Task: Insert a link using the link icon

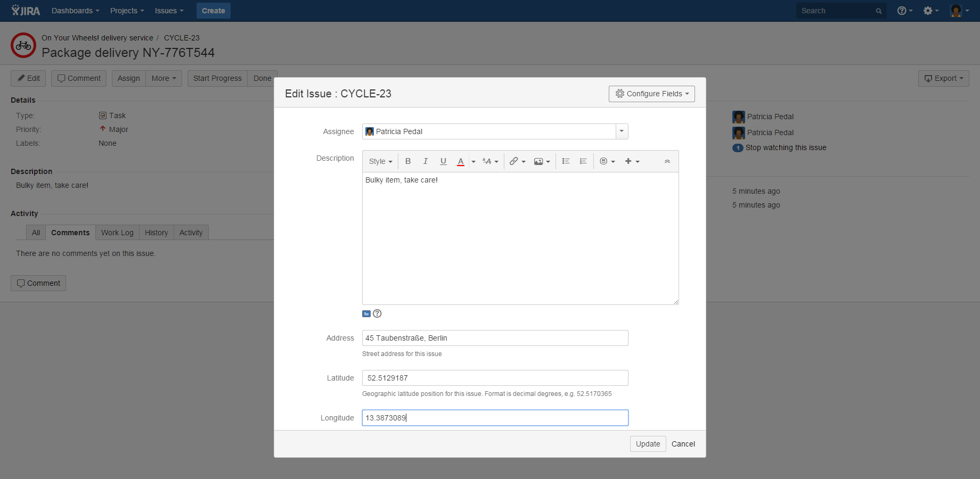Action: 514,161
